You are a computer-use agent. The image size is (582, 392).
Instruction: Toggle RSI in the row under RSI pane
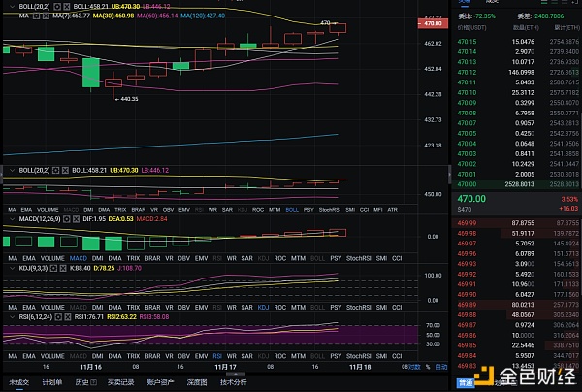[x=217, y=356]
